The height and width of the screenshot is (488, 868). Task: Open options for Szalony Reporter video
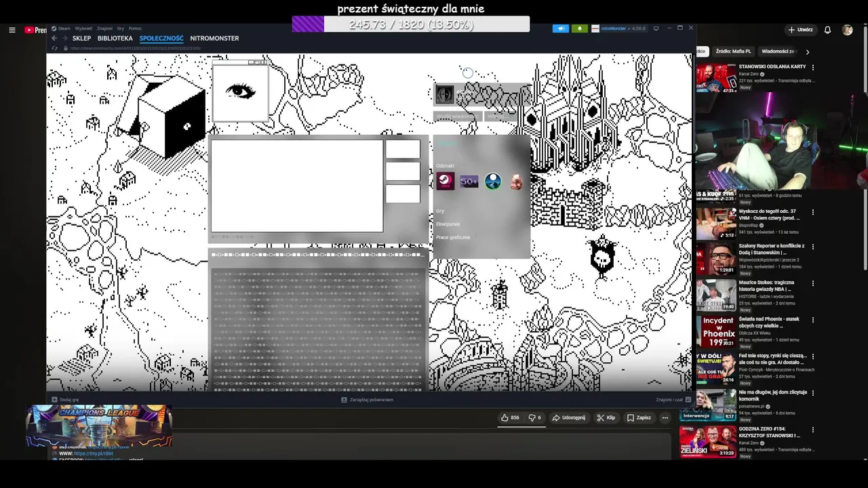[812, 247]
